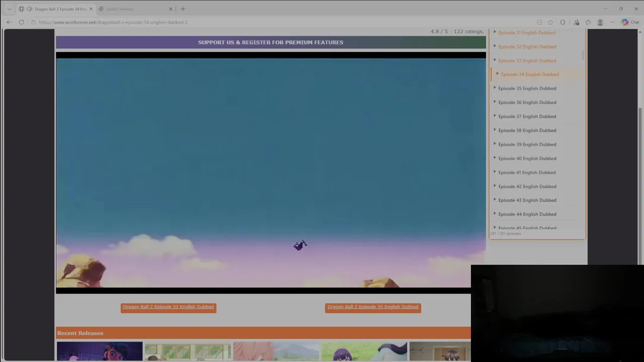This screenshot has height=362, width=644.
Task: Open Episode 31 English Dubbed
Action: (527, 33)
